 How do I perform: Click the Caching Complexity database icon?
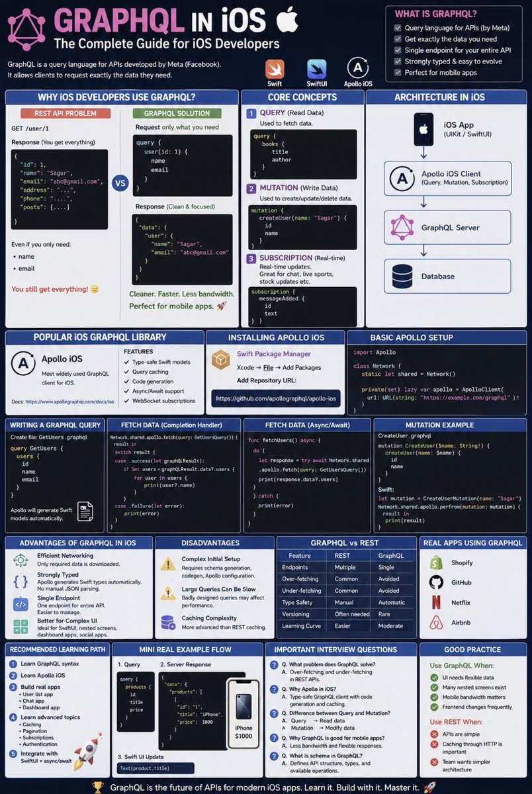[x=169, y=622]
